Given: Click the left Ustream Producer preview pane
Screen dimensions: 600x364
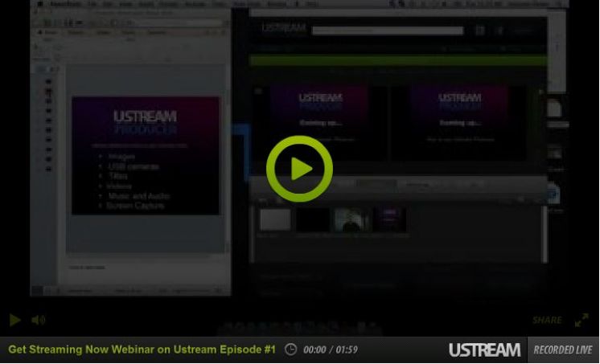Looking at the screenshot, I should click(320, 123).
